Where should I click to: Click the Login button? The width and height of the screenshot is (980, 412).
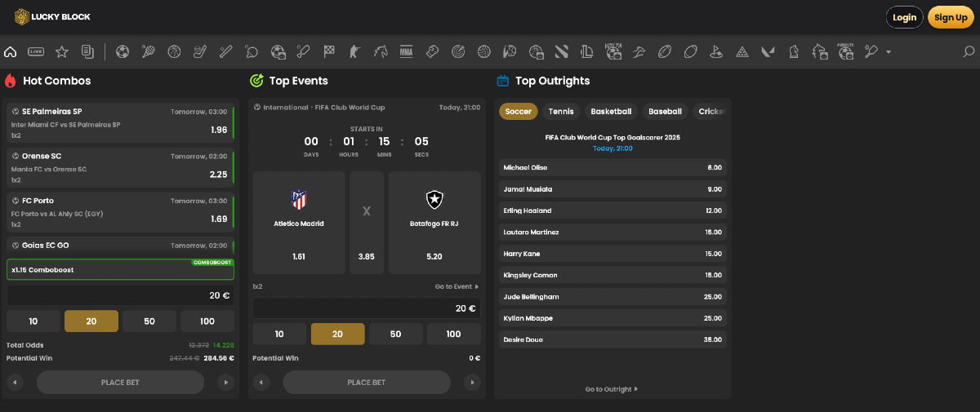click(904, 17)
